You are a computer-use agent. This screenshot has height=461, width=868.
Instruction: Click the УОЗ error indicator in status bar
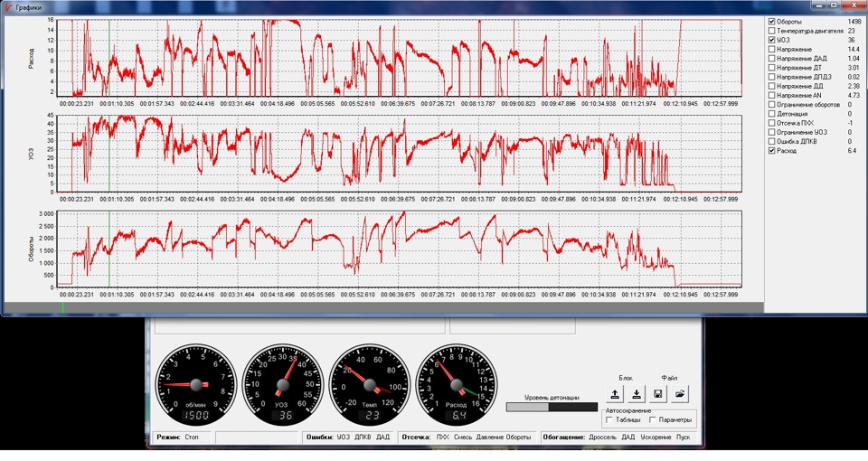[344, 437]
